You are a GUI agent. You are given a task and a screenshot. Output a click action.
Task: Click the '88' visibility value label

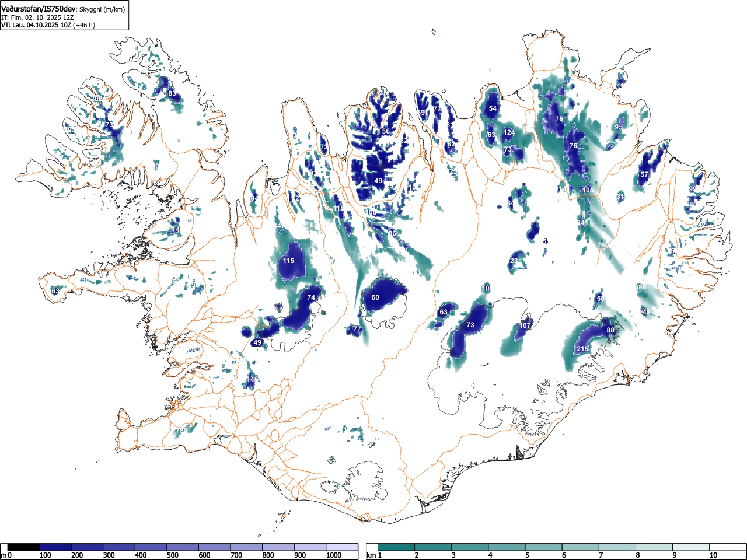point(610,330)
